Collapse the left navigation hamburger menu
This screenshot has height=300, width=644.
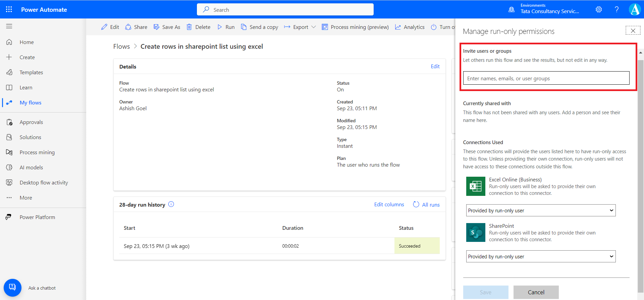click(x=9, y=26)
